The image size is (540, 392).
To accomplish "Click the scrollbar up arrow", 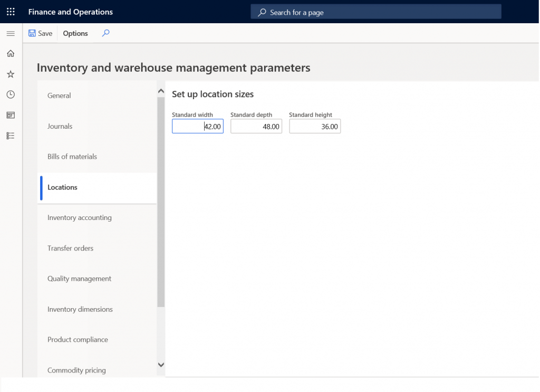I will 161,90.
